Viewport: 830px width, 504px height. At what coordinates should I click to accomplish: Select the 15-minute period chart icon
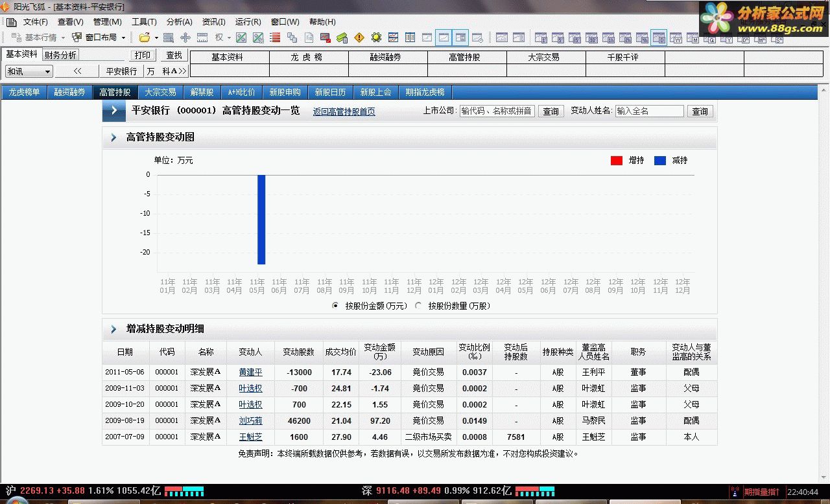[x=575, y=38]
